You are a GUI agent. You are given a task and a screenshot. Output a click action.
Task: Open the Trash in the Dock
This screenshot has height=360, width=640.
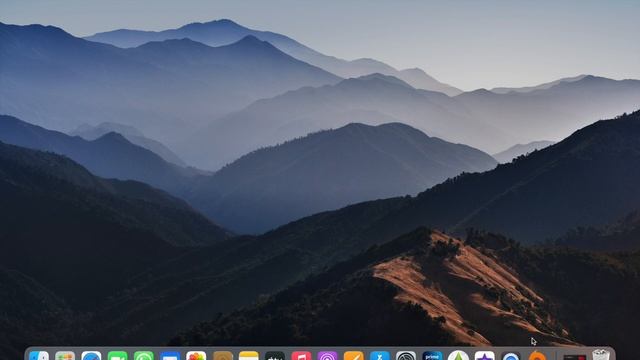coord(601,355)
